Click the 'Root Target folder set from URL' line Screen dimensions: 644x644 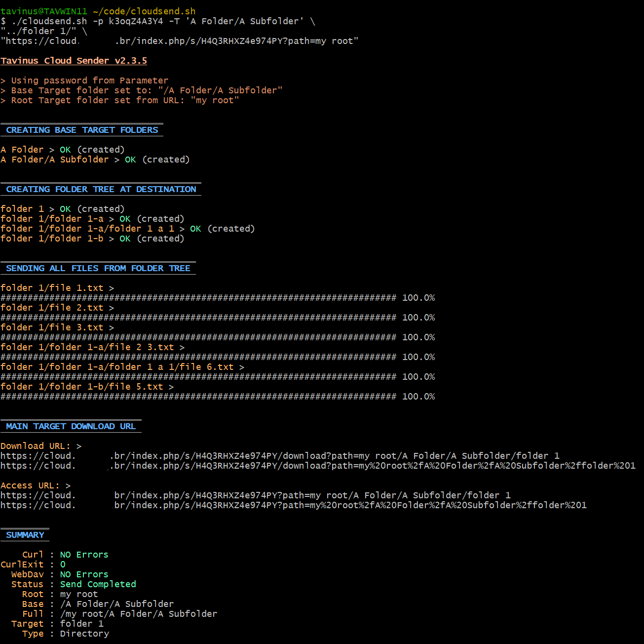pos(120,100)
